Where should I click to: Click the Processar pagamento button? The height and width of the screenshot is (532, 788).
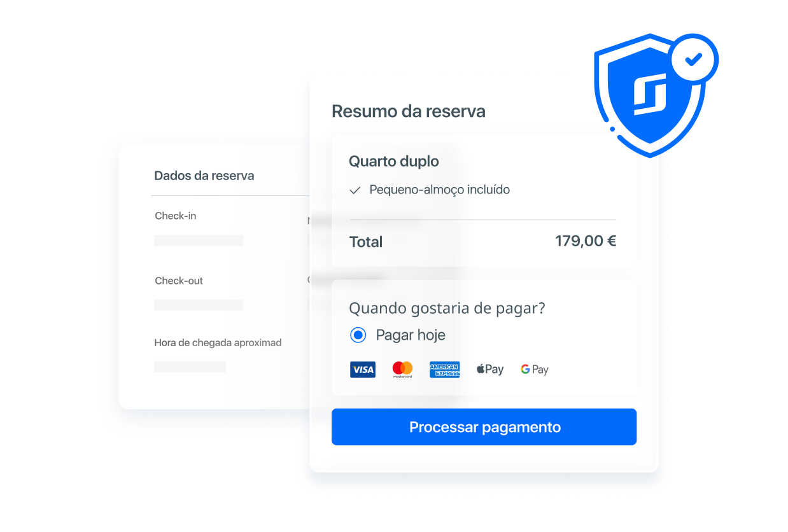[484, 427]
